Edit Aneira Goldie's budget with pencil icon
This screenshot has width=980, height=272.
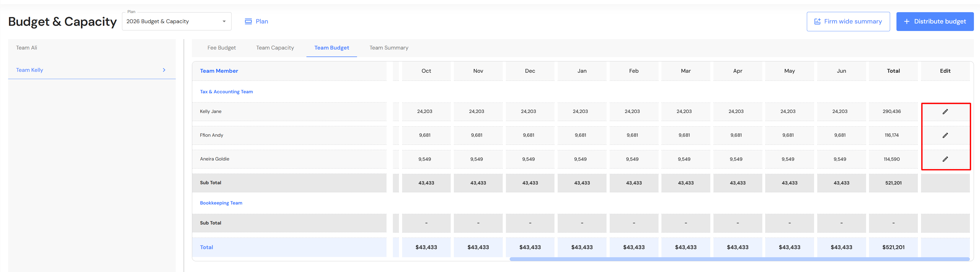point(945,159)
